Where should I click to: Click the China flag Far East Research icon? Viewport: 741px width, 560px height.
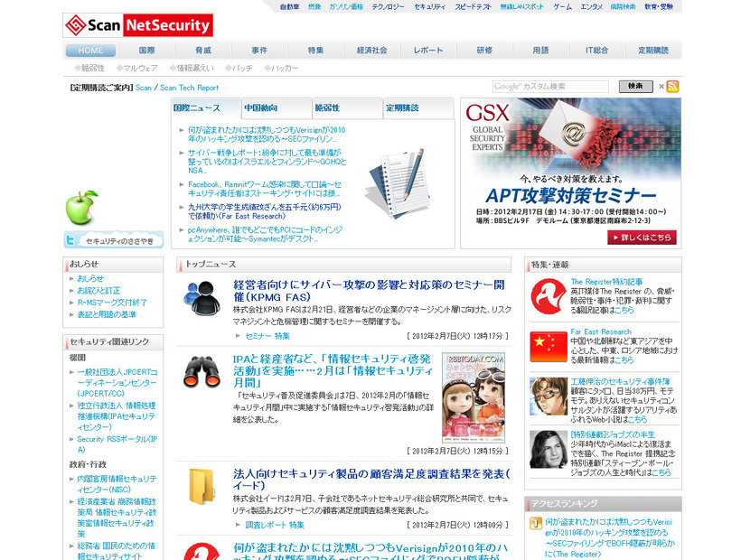tap(548, 343)
